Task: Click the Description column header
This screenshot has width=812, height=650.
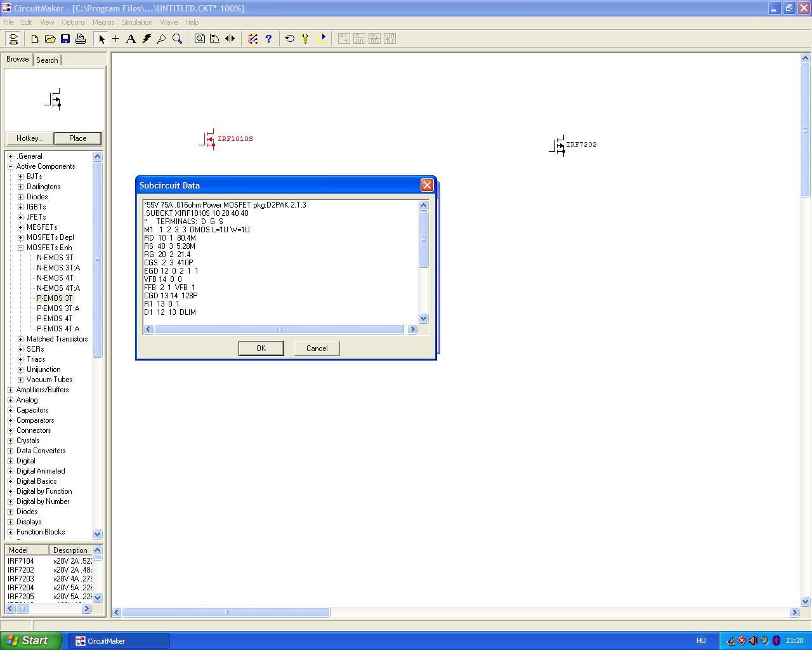Action: [x=71, y=550]
